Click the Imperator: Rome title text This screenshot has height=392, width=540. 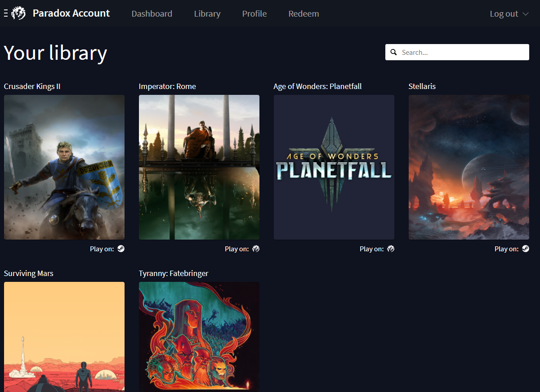(167, 86)
